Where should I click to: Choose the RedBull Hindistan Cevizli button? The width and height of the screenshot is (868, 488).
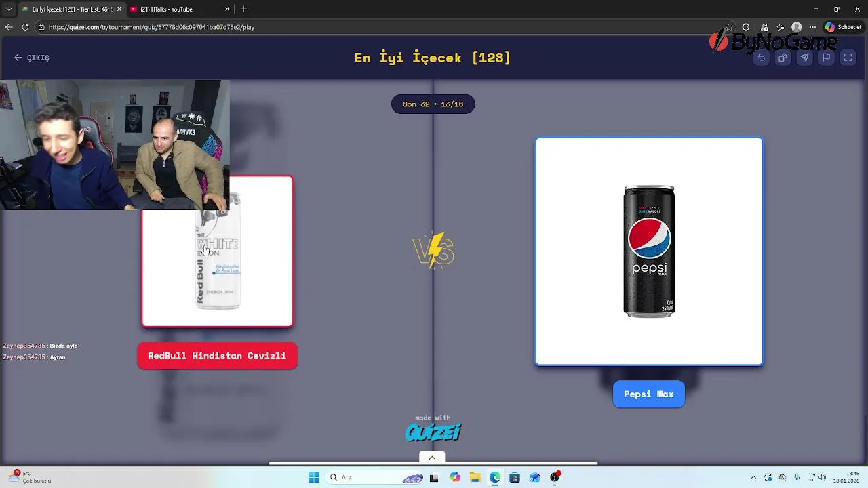pyautogui.click(x=217, y=356)
